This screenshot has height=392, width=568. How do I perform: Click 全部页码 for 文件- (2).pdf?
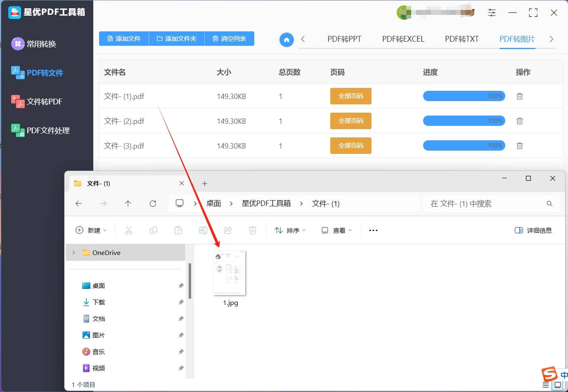point(351,121)
